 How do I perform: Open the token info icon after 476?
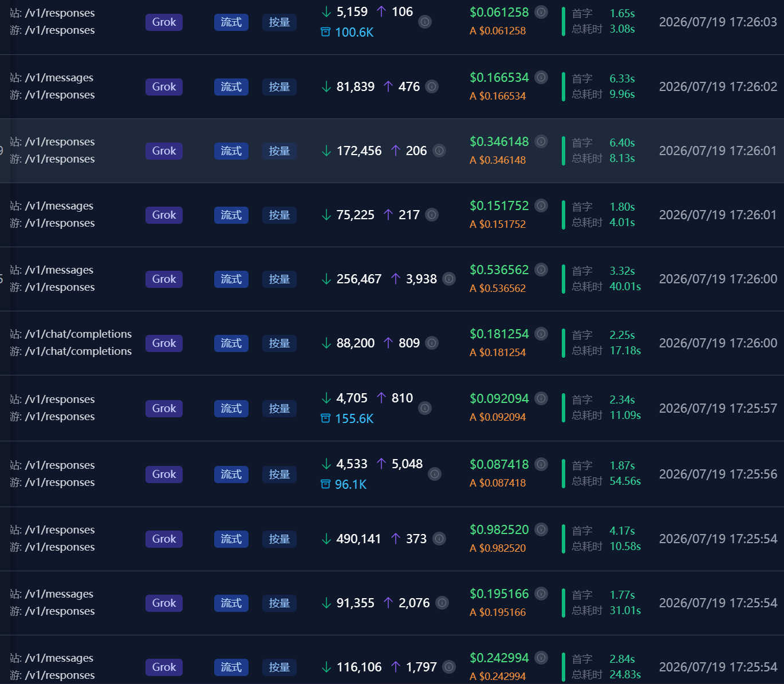pyautogui.click(x=432, y=86)
